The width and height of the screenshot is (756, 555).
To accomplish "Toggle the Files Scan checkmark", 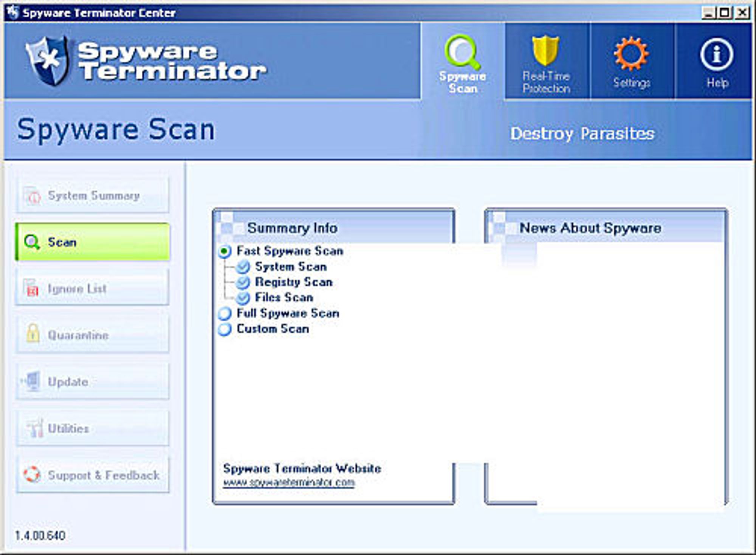I will [x=243, y=298].
